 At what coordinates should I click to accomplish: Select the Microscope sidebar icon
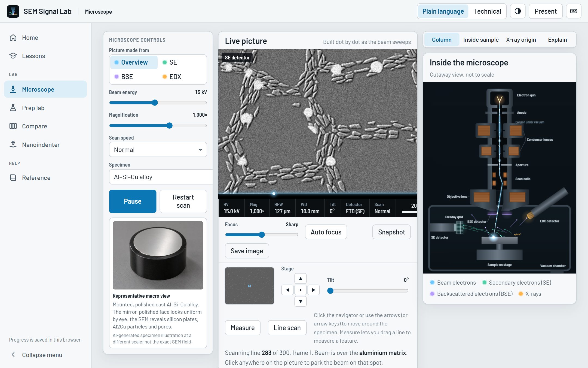[x=13, y=89]
